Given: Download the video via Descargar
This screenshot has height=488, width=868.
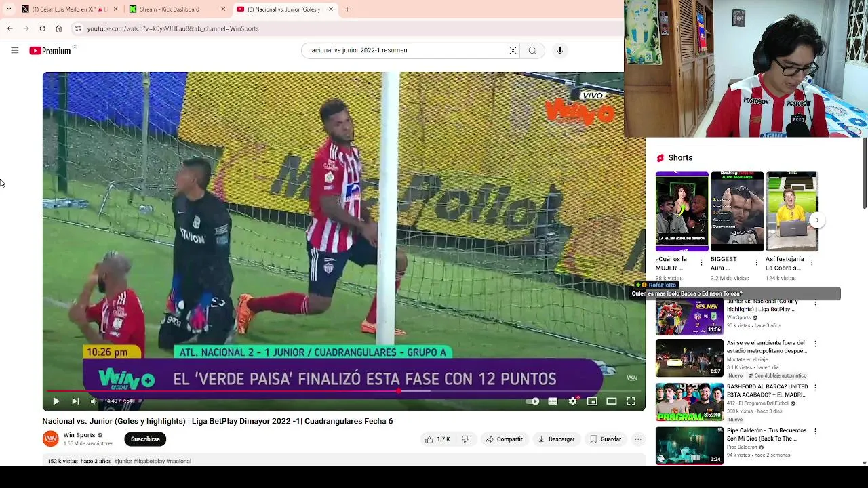Looking at the screenshot, I should [x=556, y=439].
